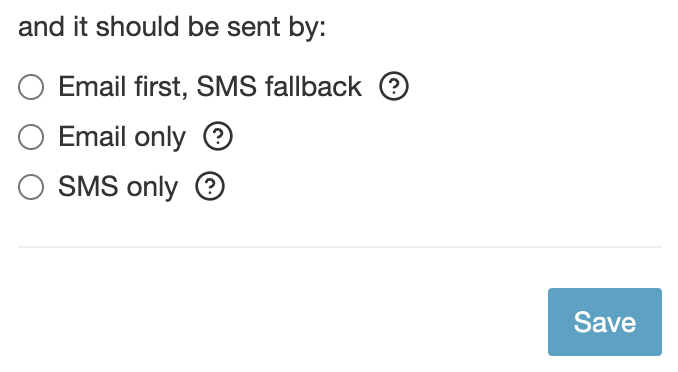Pick the email-then-SMS fallback delivery circle

click(31, 87)
